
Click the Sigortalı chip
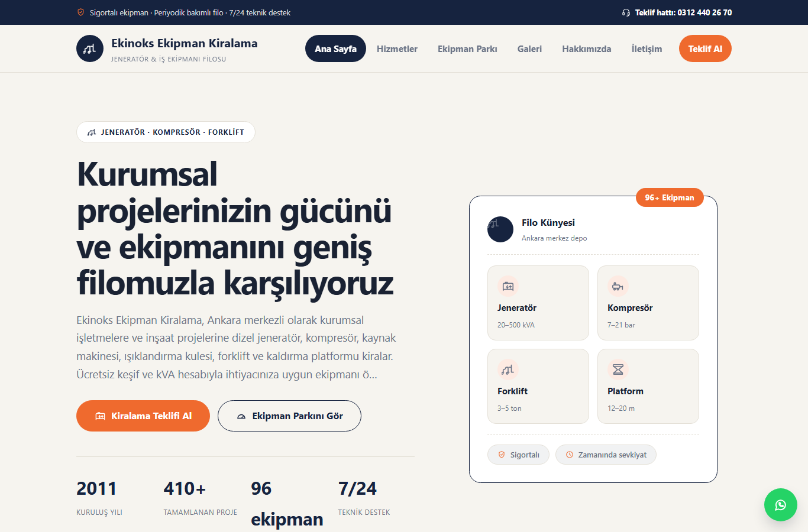518,455
